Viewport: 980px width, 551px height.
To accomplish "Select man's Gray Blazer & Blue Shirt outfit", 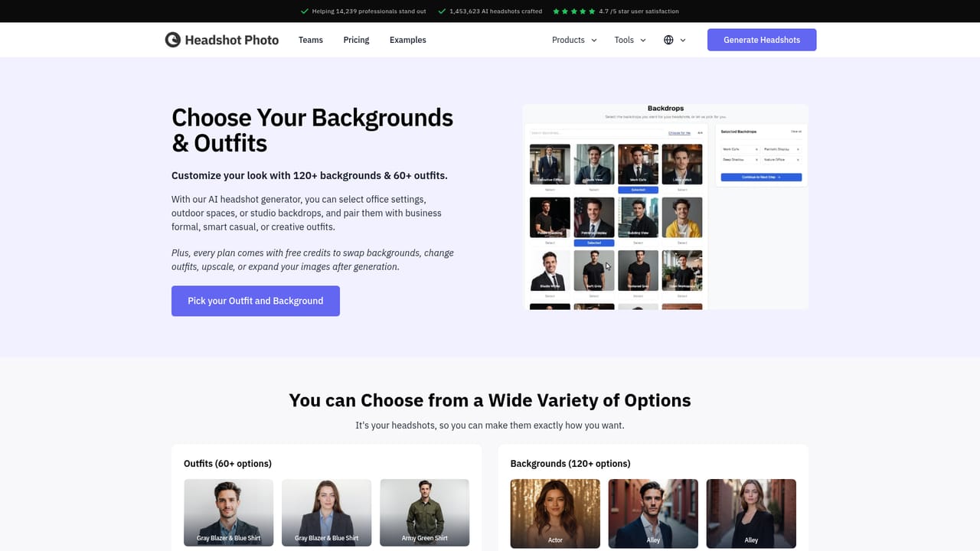I will click(228, 513).
